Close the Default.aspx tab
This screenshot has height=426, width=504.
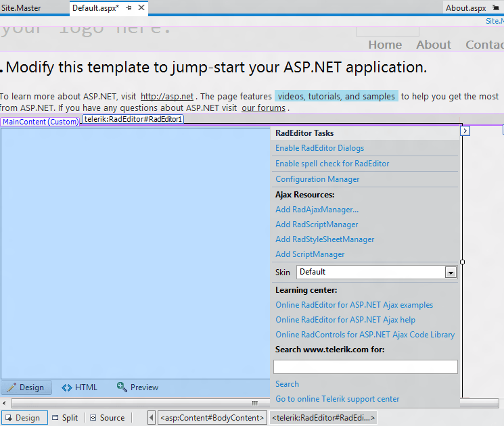tap(141, 7)
